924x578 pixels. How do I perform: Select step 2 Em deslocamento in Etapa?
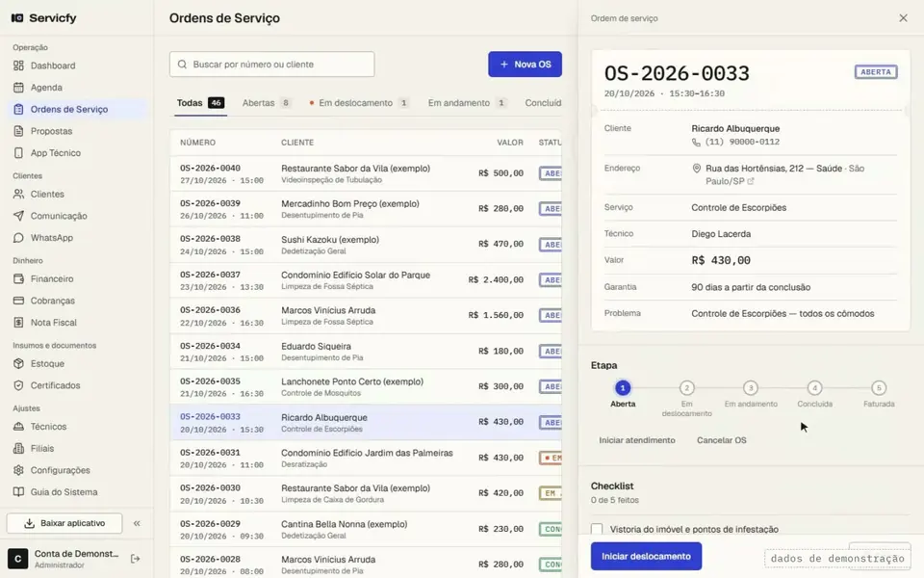point(686,388)
